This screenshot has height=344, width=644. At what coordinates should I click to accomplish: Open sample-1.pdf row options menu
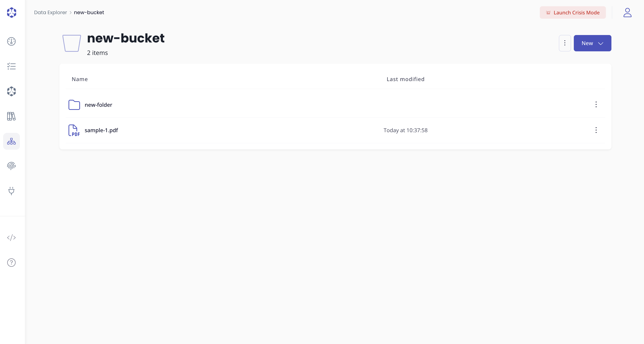coord(596,130)
